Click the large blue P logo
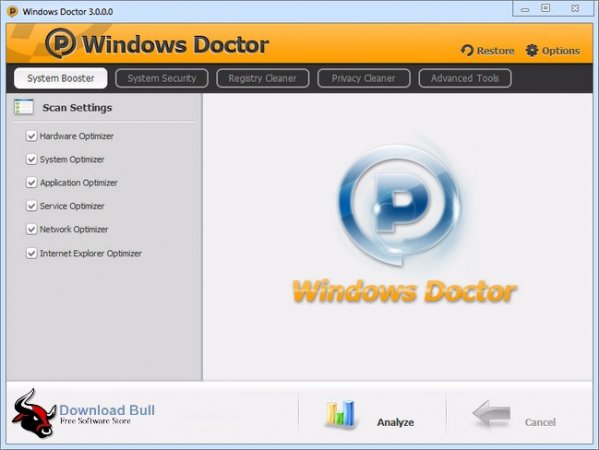The width and height of the screenshot is (599, 450). [399, 204]
